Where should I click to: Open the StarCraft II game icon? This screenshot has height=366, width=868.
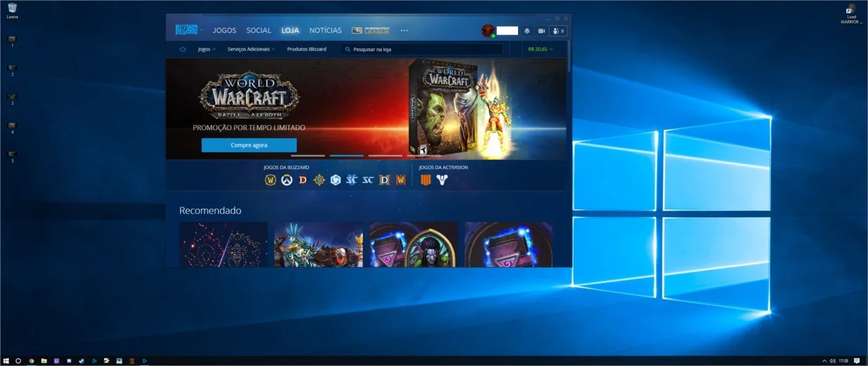pos(352,180)
